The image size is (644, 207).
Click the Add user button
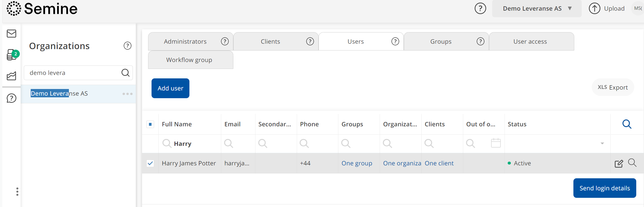point(170,88)
